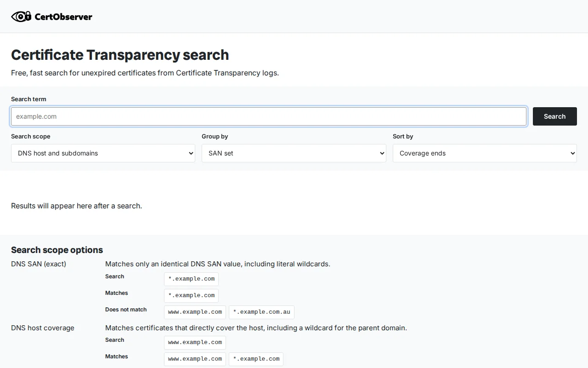
Task: Open the Group by dropdown
Action: pyautogui.click(x=294, y=153)
